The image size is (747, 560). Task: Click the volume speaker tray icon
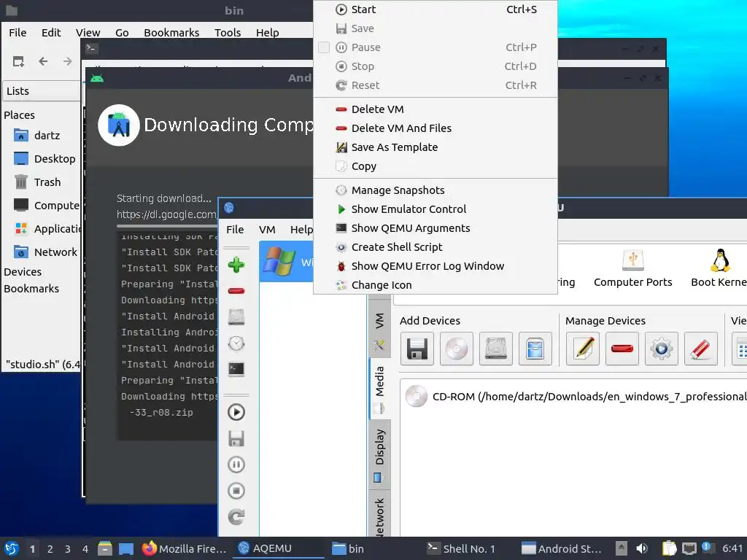642,548
